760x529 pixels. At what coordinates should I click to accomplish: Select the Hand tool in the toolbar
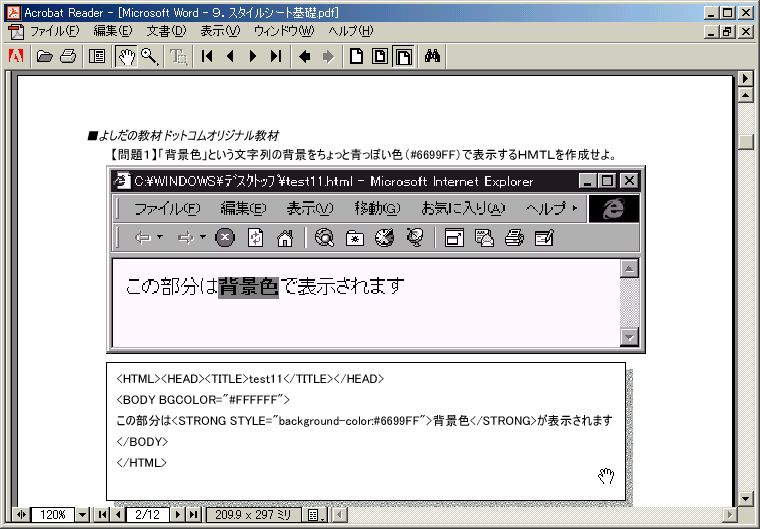coord(126,56)
